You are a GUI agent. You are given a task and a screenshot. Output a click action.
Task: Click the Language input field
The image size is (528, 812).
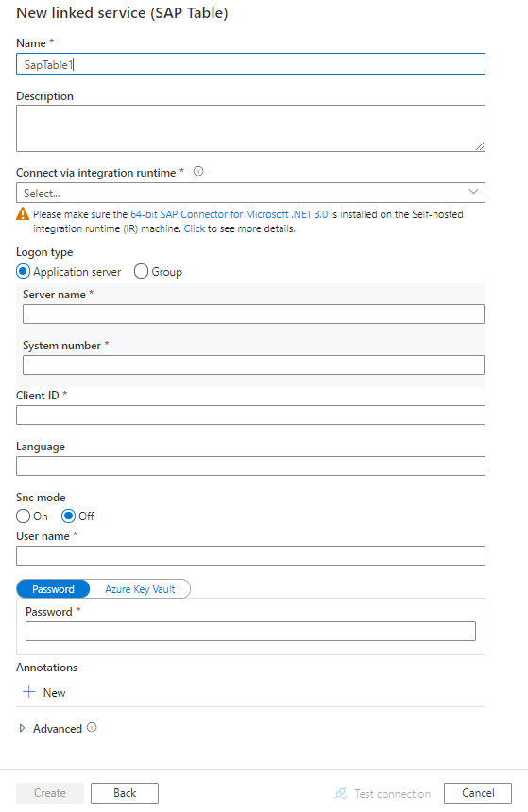click(251, 465)
